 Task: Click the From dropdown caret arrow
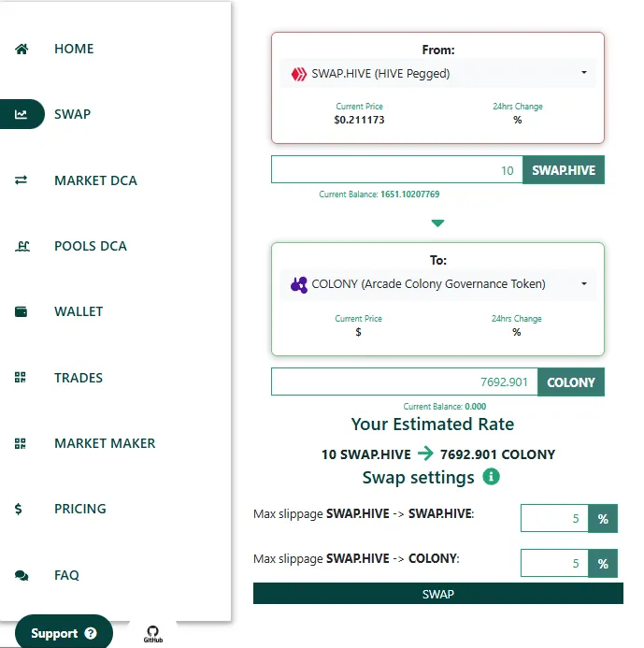point(583,72)
